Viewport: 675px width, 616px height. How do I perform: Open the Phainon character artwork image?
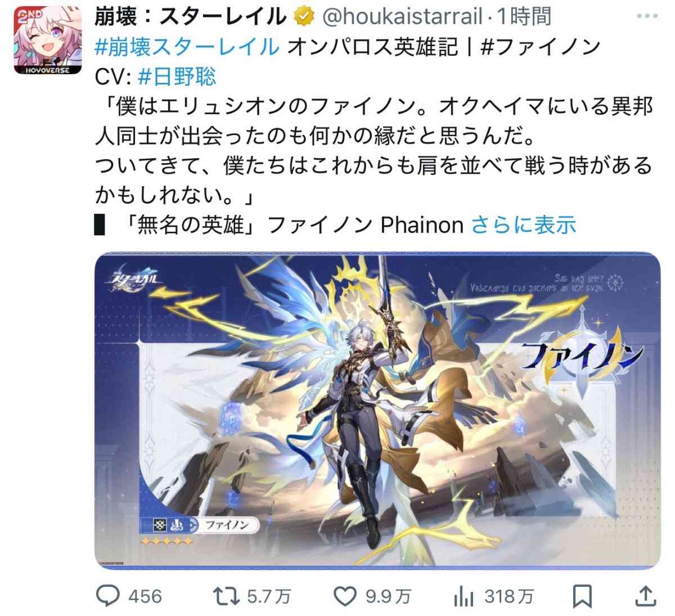coord(377,411)
